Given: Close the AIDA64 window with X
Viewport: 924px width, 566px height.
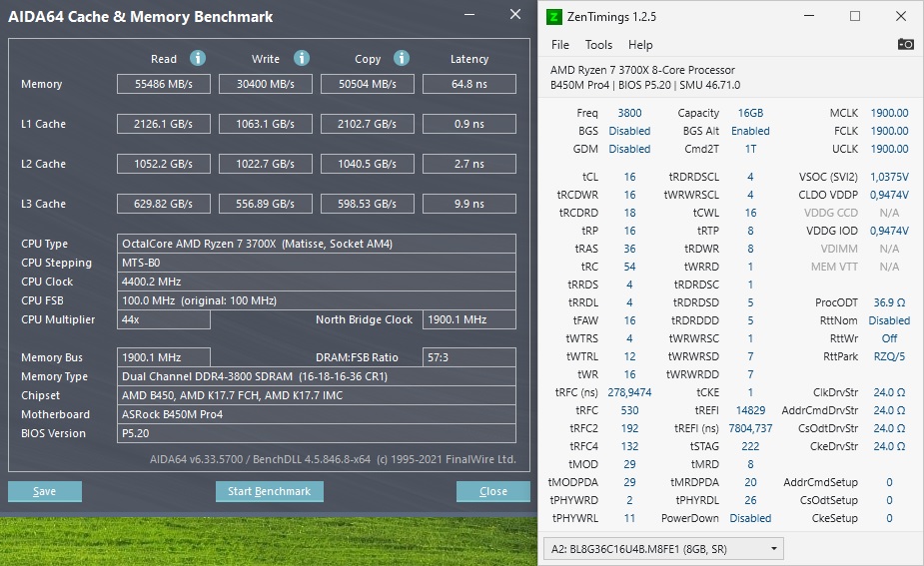Looking at the screenshot, I should (x=515, y=14).
